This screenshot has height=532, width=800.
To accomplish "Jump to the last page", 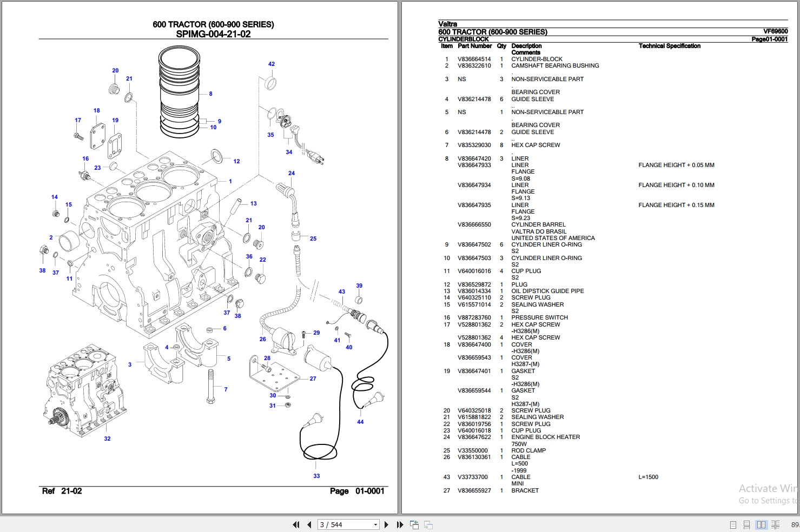I will pos(400,524).
